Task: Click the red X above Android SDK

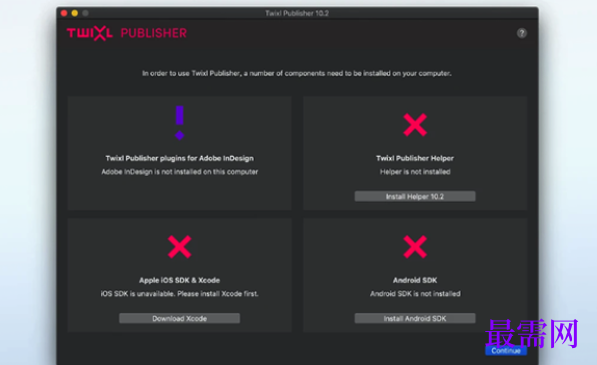Action: coord(415,247)
